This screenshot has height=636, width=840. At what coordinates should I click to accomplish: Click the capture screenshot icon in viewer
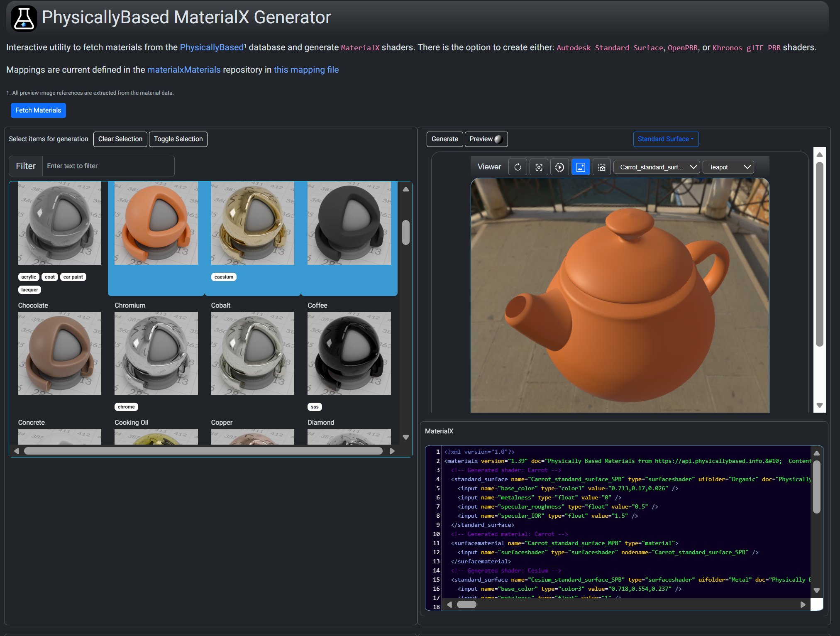(601, 167)
